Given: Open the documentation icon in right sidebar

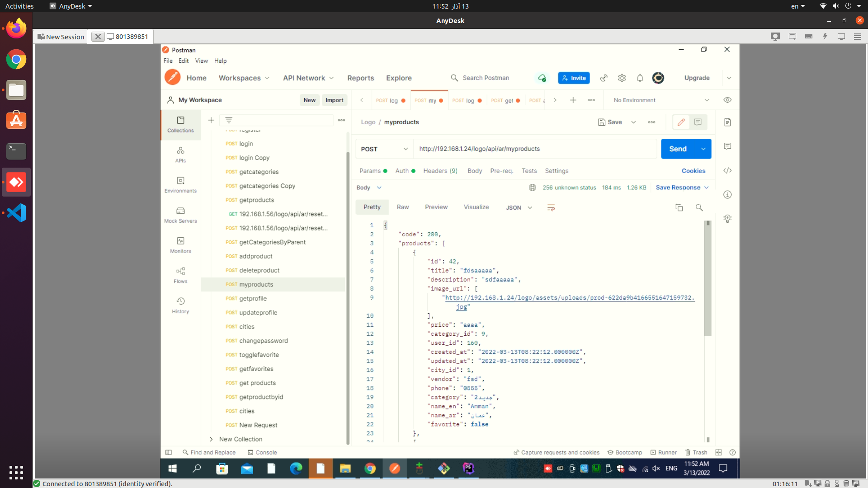Looking at the screenshot, I should click(727, 122).
